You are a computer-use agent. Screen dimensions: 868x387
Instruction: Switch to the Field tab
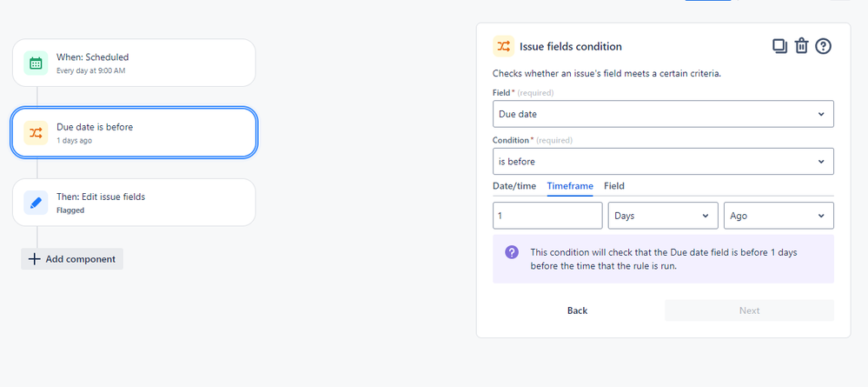pyautogui.click(x=614, y=186)
